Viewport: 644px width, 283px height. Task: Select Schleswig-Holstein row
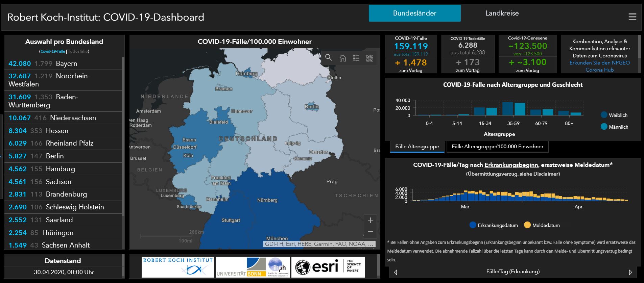tap(63, 207)
